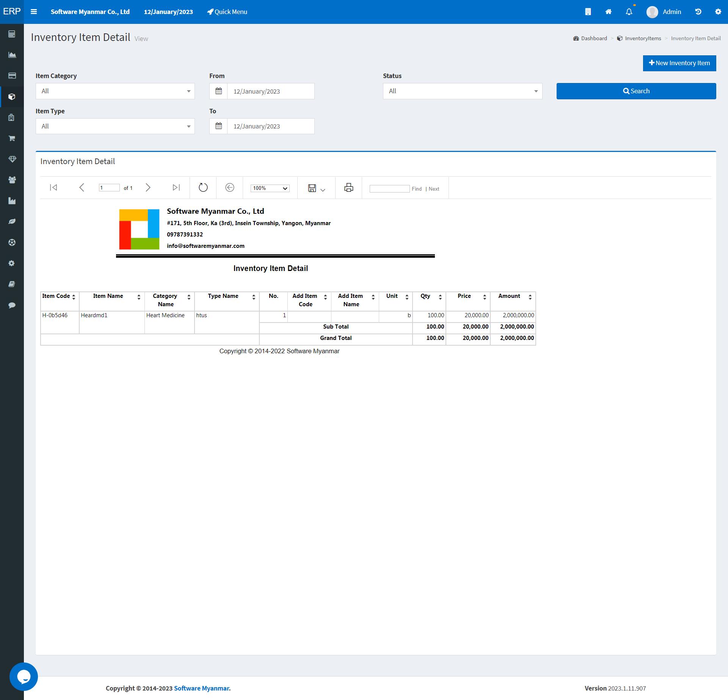The image size is (728, 700).
Task: Open the users group sidebar icon
Action: tap(12, 180)
